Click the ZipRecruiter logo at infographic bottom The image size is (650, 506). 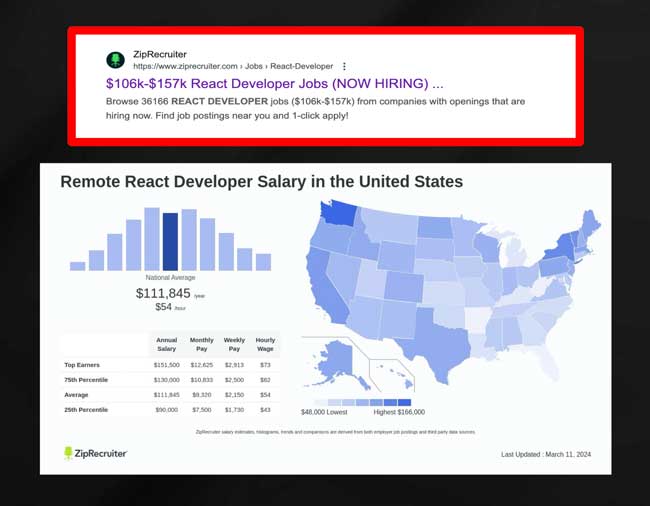point(95,453)
